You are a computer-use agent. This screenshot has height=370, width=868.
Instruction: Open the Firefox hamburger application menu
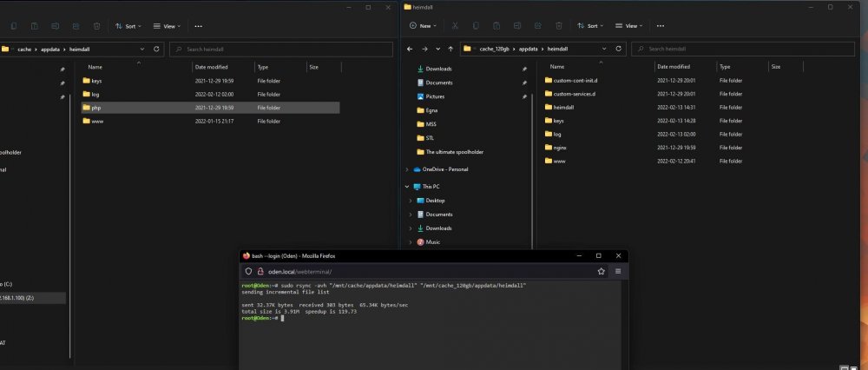point(618,271)
